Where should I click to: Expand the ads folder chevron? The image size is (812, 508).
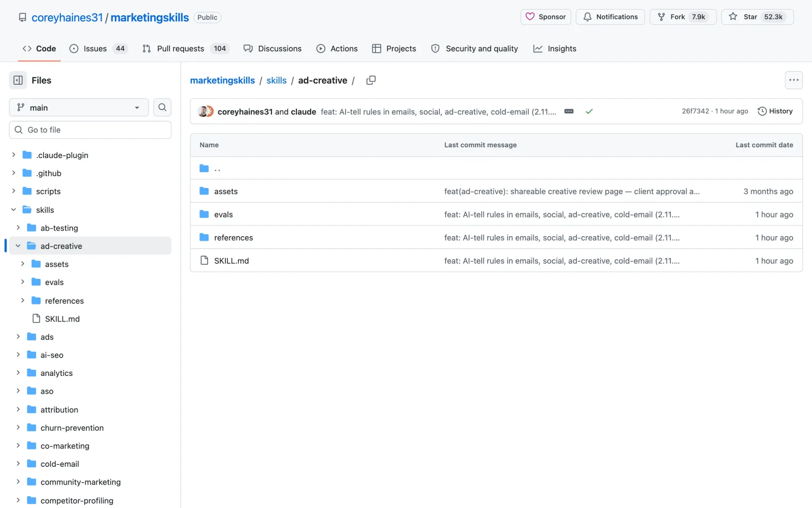click(18, 337)
